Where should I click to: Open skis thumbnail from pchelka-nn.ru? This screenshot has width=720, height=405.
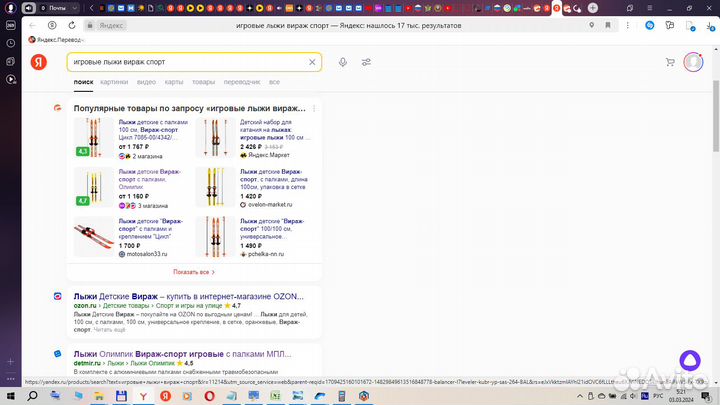pos(215,236)
